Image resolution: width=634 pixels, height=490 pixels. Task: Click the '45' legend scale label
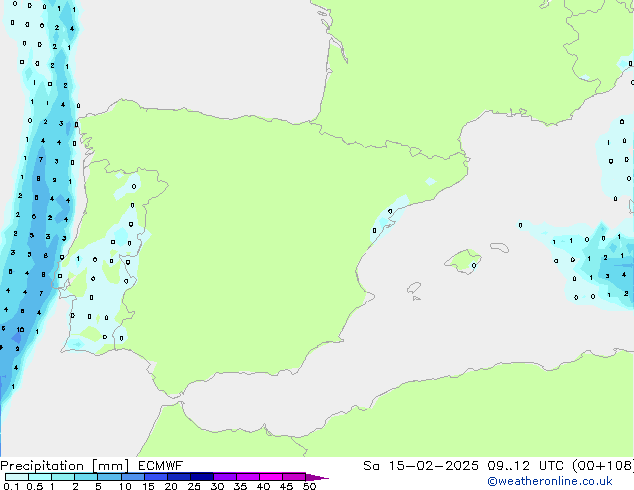(286, 486)
